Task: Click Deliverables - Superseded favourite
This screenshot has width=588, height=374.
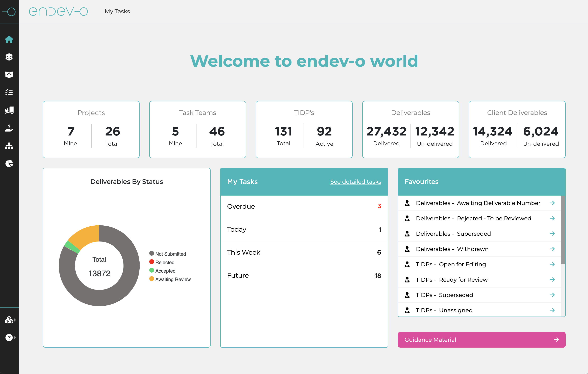Action: (x=453, y=234)
